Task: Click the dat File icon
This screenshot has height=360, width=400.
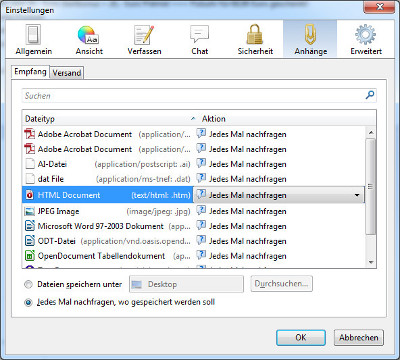Action: 30,179
